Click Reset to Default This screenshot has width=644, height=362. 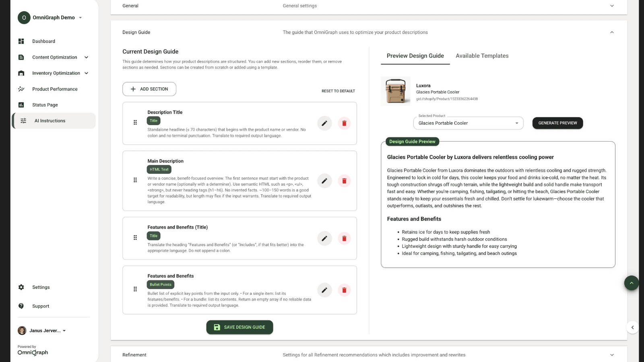[x=338, y=91]
